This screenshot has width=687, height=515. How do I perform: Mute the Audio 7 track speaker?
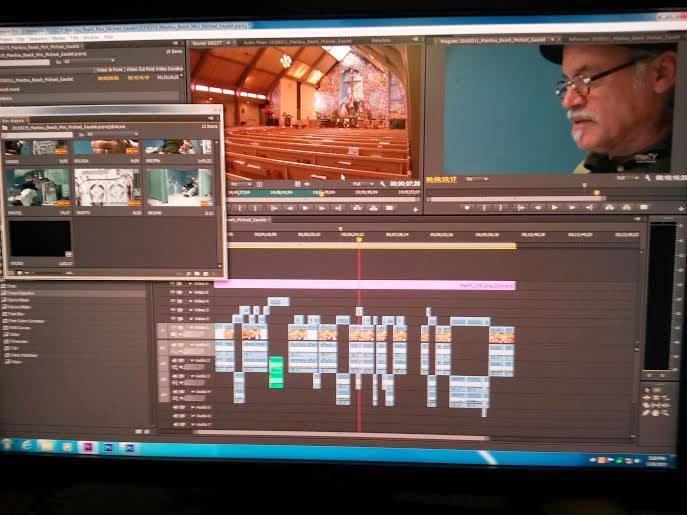coord(175,424)
